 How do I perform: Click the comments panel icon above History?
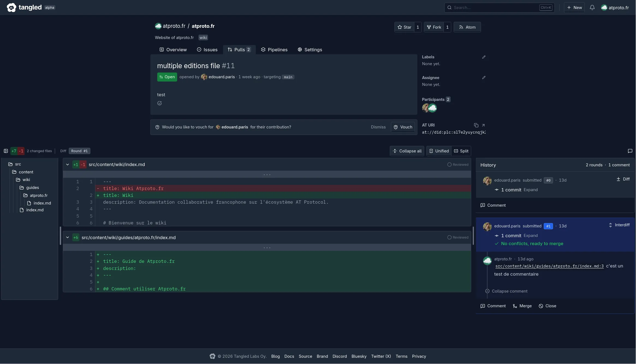point(630,151)
